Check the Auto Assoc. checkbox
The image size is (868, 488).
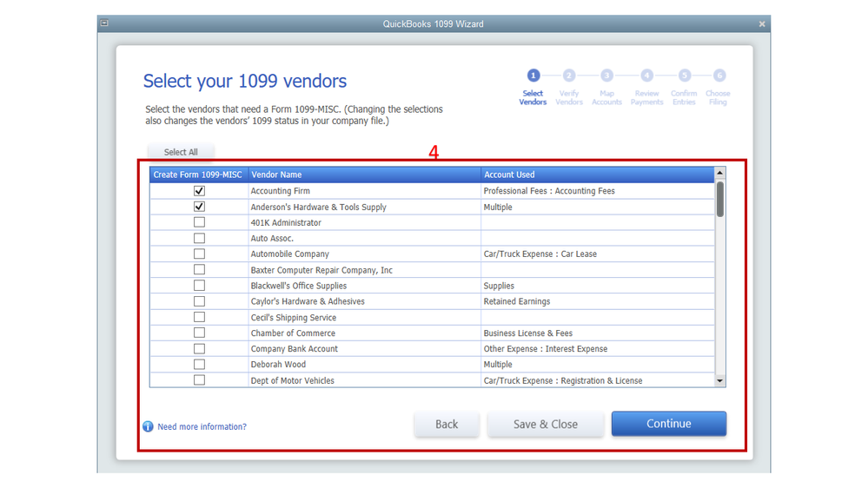[x=199, y=238]
